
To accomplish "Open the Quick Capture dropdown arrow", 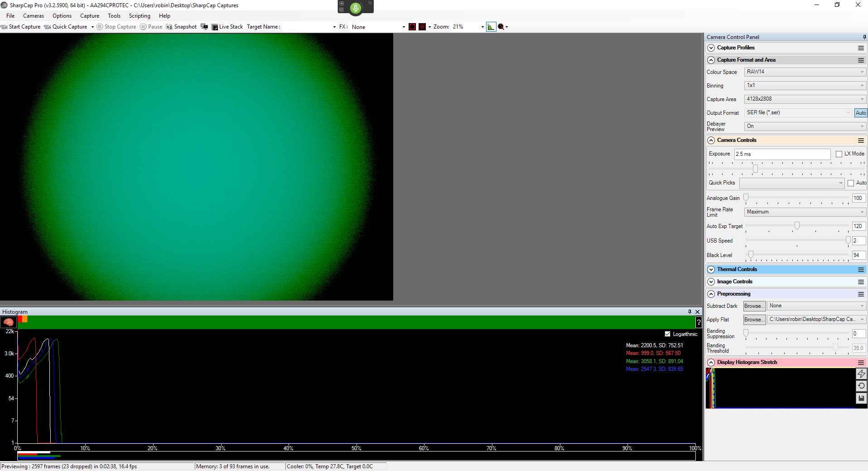I will point(92,27).
